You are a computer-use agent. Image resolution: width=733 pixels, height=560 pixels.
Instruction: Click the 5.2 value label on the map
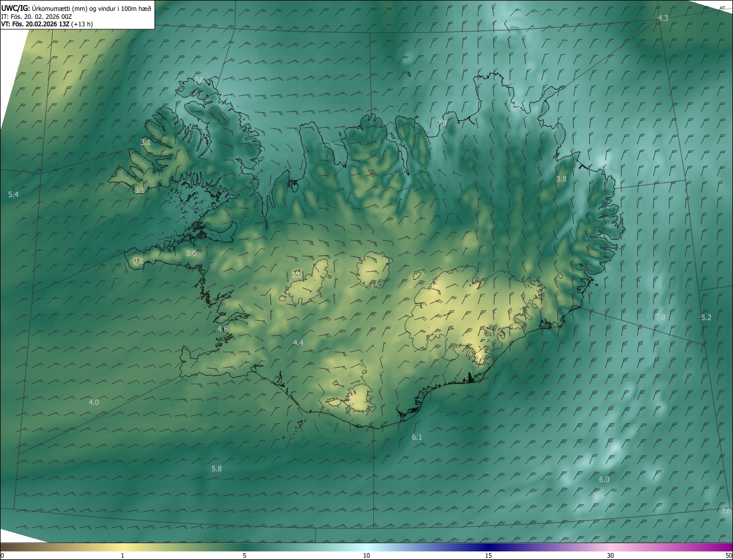coord(706,317)
